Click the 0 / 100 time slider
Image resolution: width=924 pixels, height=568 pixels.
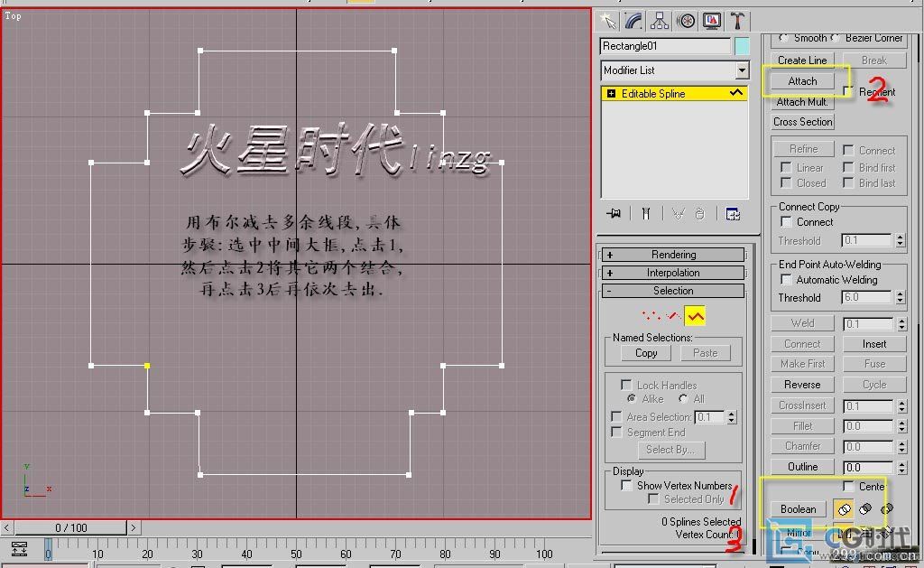pyautogui.click(x=70, y=527)
